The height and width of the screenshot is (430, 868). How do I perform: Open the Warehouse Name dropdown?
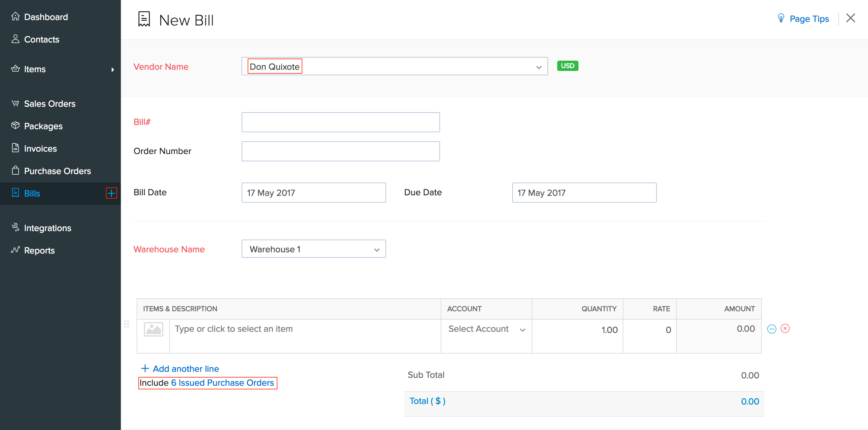pyautogui.click(x=376, y=249)
